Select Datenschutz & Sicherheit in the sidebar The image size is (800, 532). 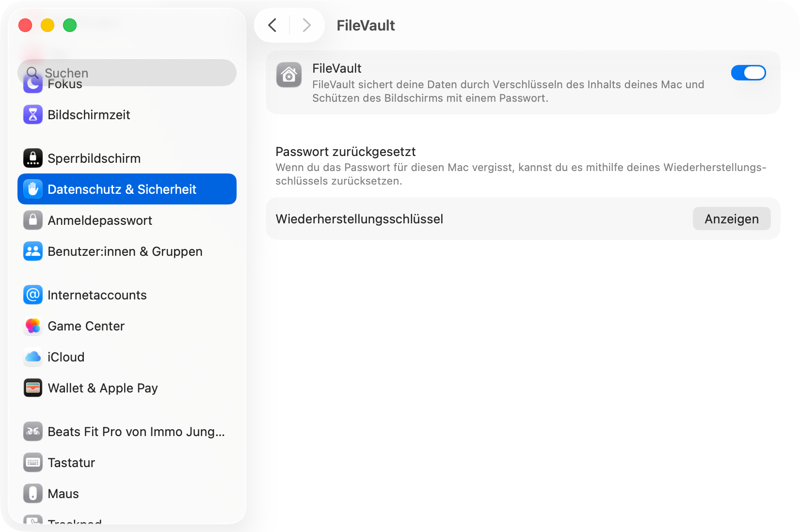point(127,189)
